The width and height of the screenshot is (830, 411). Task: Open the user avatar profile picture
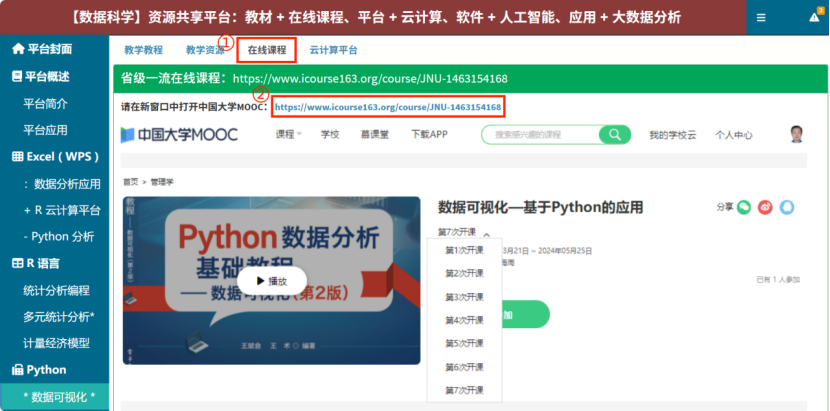tap(796, 135)
